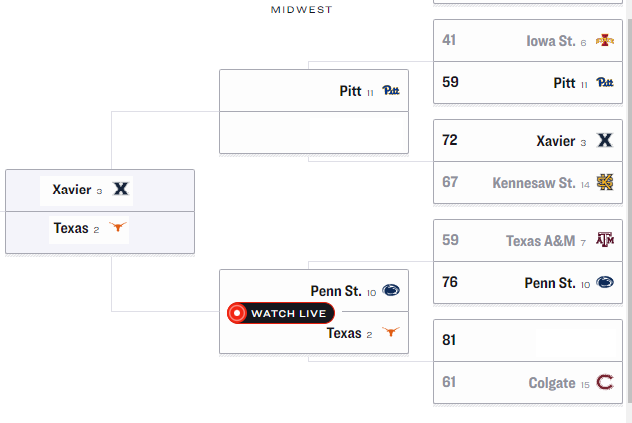Click the Colgate C logo
Viewport: 632px width, 423px height.
[x=604, y=383]
